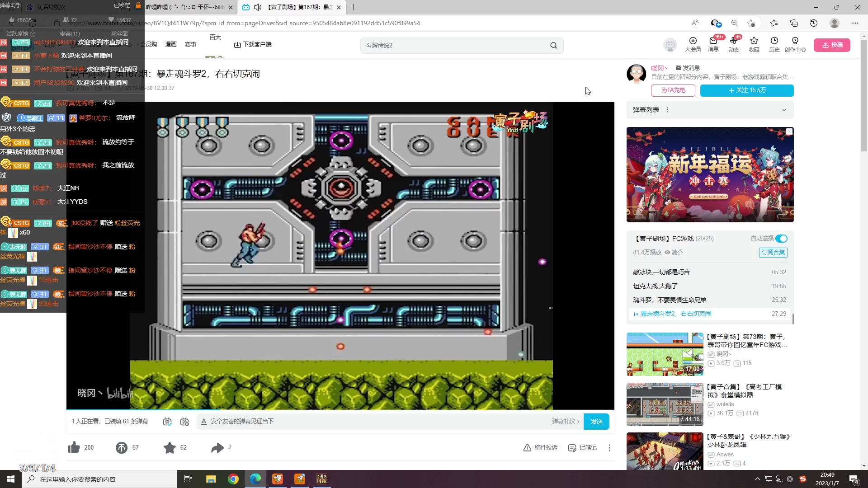Viewport: 868px width, 488px height.
Task: Play episode 魂斗罗，不要畏惧生命兄弟
Action: pos(709,300)
